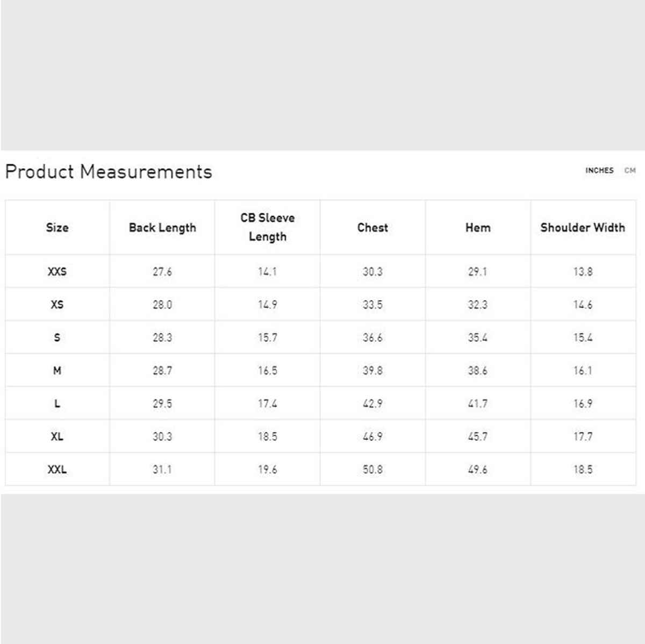Select the XL size row label
Viewport: 645px width, 644px height.
point(57,437)
